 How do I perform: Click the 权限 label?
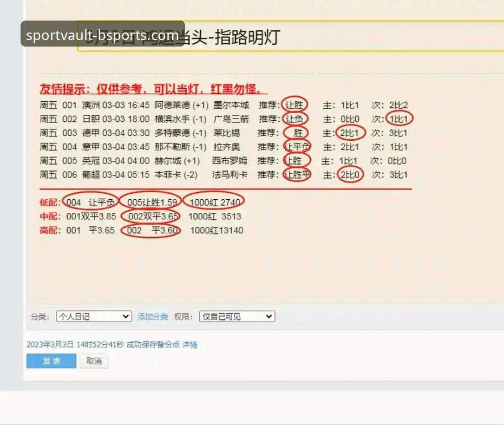184,317
